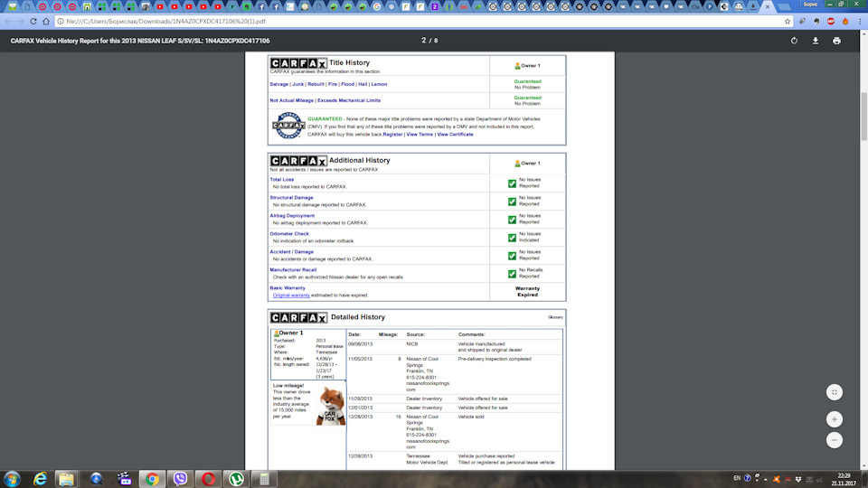Click the AdBlock extension icon
The height and width of the screenshot is (488, 868).
[830, 21]
